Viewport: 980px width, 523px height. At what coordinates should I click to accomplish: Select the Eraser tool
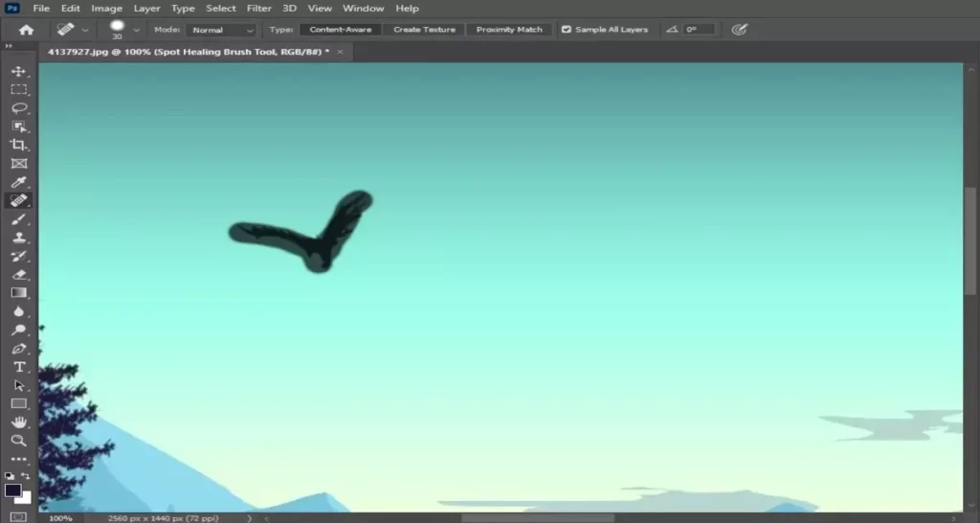(19, 275)
